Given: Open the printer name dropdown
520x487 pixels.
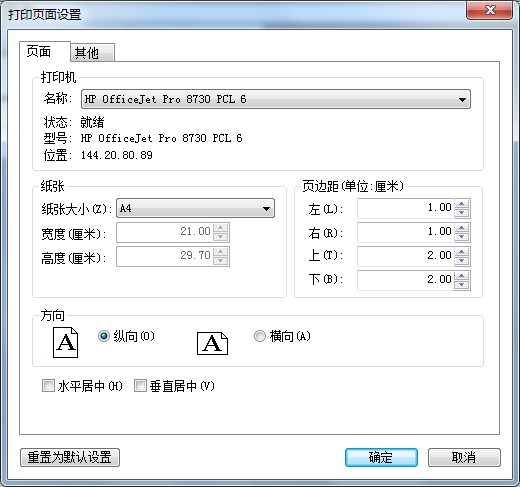Looking at the screenshot, I should (276, 99).
